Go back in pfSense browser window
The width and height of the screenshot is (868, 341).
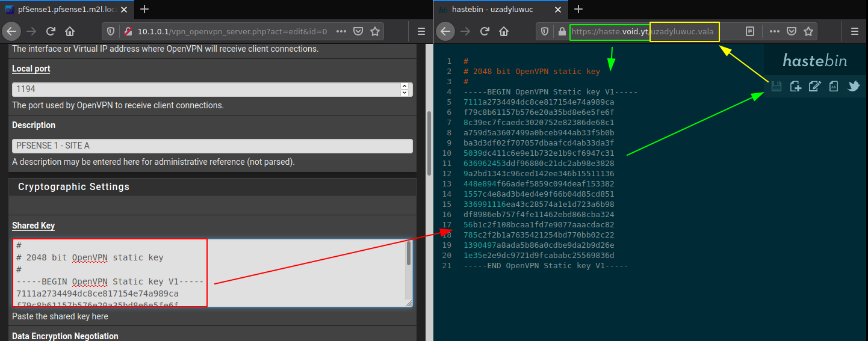click(12, 32)
